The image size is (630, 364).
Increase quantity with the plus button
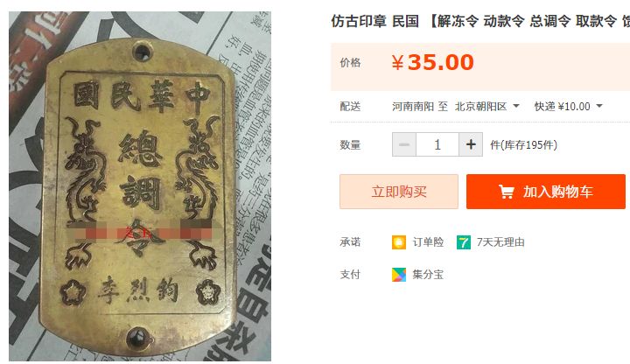tap(471, 144)
